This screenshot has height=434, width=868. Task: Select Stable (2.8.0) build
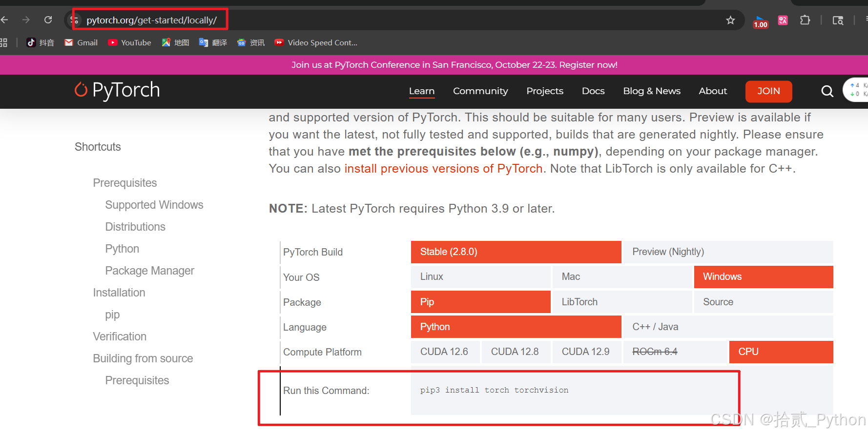[x=516, y=252]
